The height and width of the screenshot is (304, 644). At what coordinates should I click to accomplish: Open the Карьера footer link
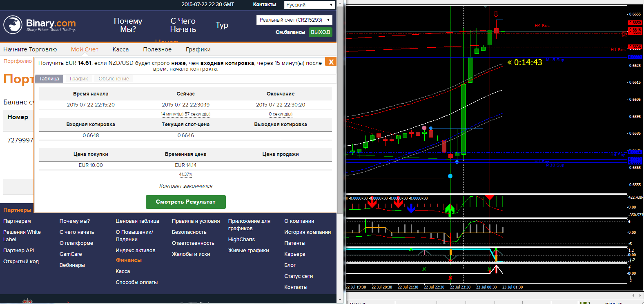[295, 254]
